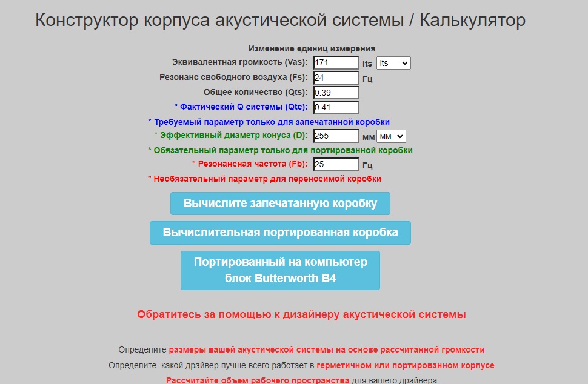Open link 'Рассчитайте объем рабочего пространства'

258,380
